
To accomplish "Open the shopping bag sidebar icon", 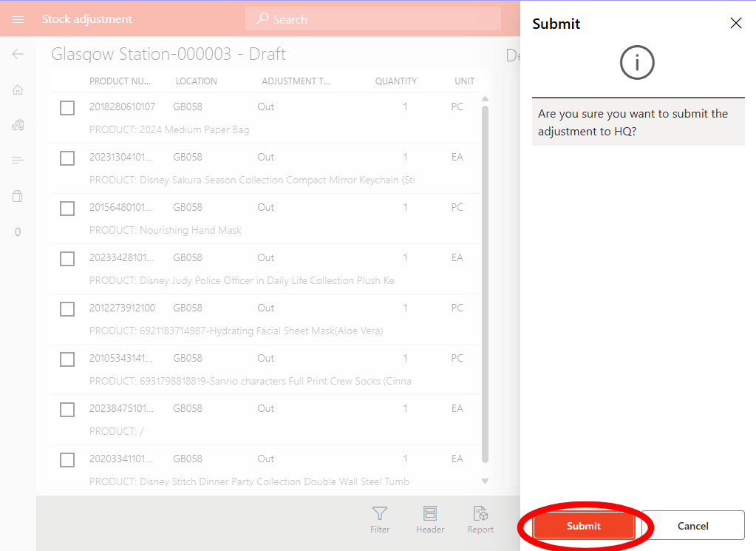I will point(18,196).
